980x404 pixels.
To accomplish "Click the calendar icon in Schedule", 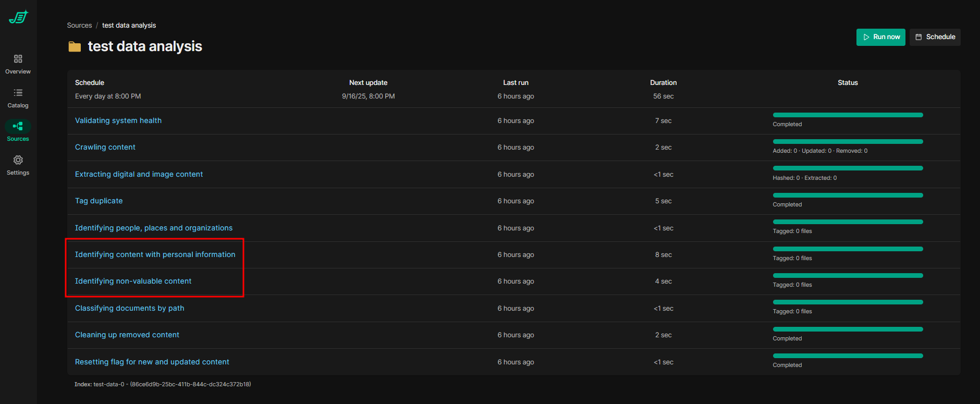I will point(918,37).
